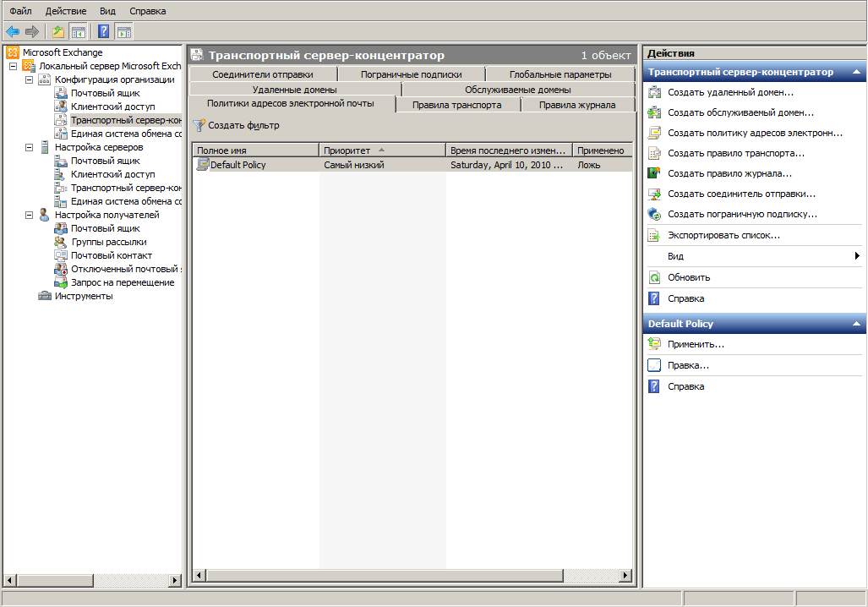
Task: Select Запрос на перемещение tree item
Action: tap(123, 283)
